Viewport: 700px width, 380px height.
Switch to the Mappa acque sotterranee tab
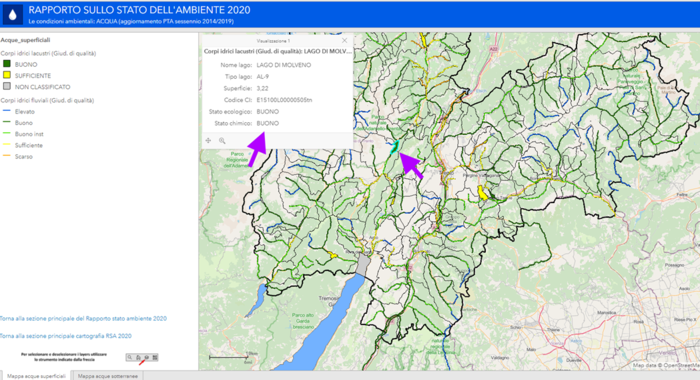[x=108, y=376]
